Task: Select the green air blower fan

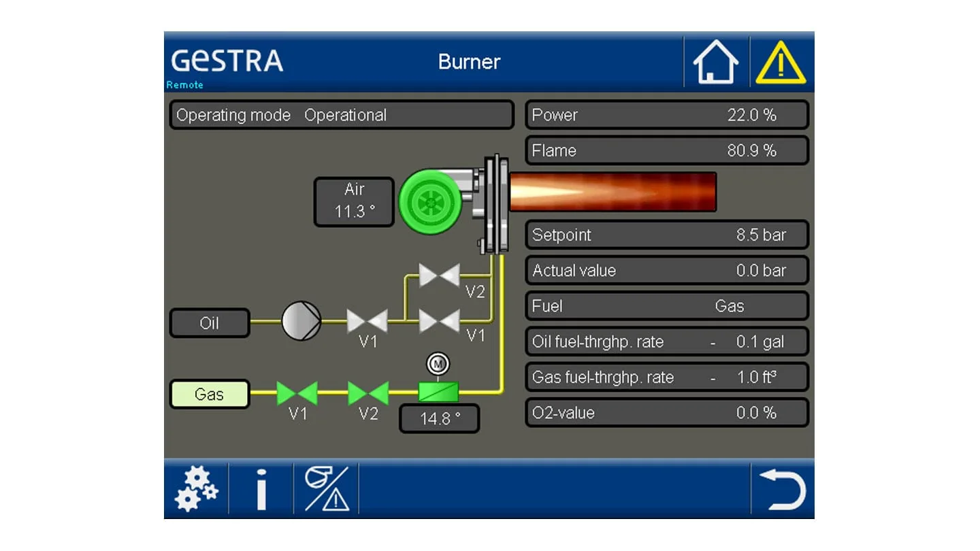Action: tap(429, 202)
